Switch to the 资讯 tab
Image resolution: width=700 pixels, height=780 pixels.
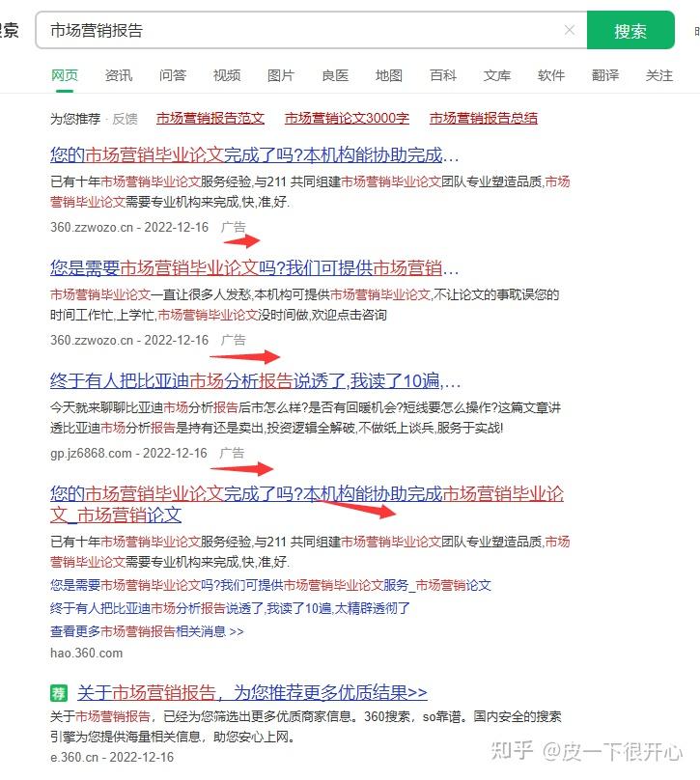click(119, 75)
